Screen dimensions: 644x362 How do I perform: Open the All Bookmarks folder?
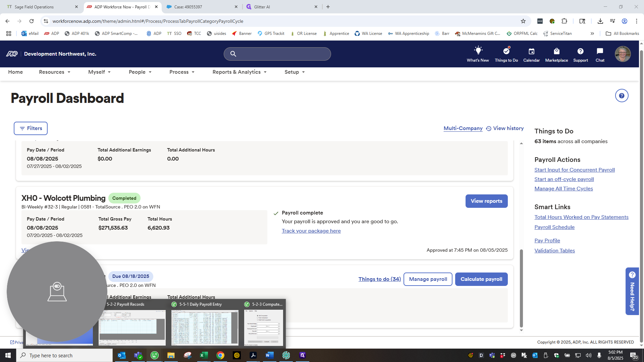click(x=623, y=34)
